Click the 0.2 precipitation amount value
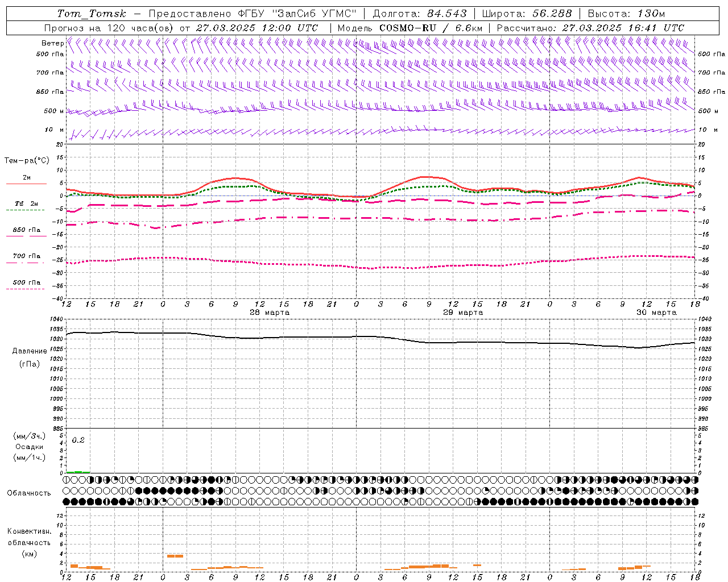Viewport: 728px width, 582px height. tap(78, 440)
